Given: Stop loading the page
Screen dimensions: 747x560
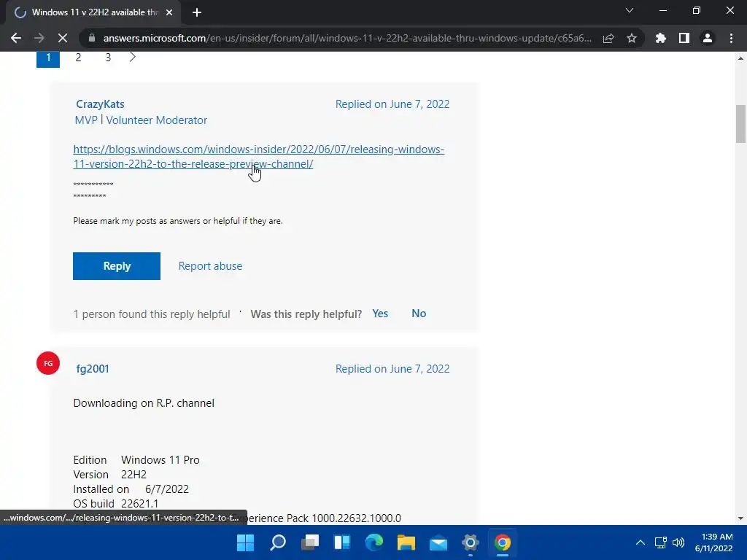Looking at the screenshot, I should (x=63, y=38).
